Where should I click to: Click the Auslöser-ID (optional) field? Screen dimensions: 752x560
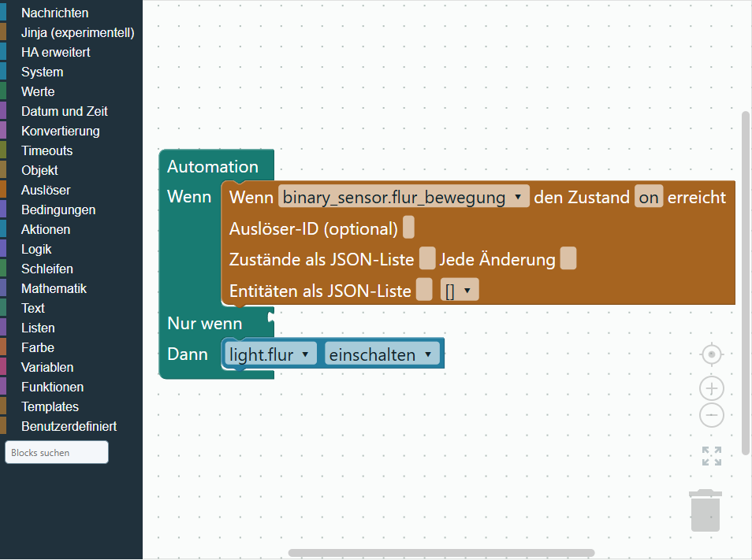[408, 228]
